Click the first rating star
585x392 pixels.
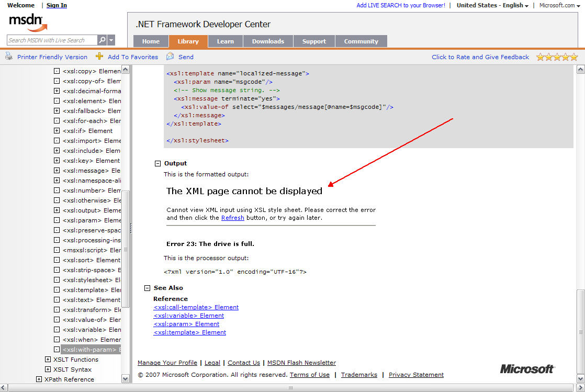pyautogui.click(x=541, y=57)
